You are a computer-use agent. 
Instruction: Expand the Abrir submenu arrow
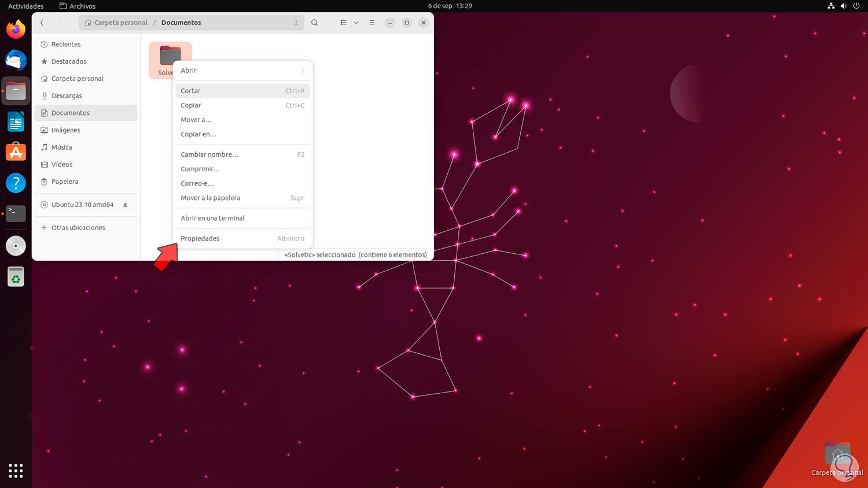point(302,71)
